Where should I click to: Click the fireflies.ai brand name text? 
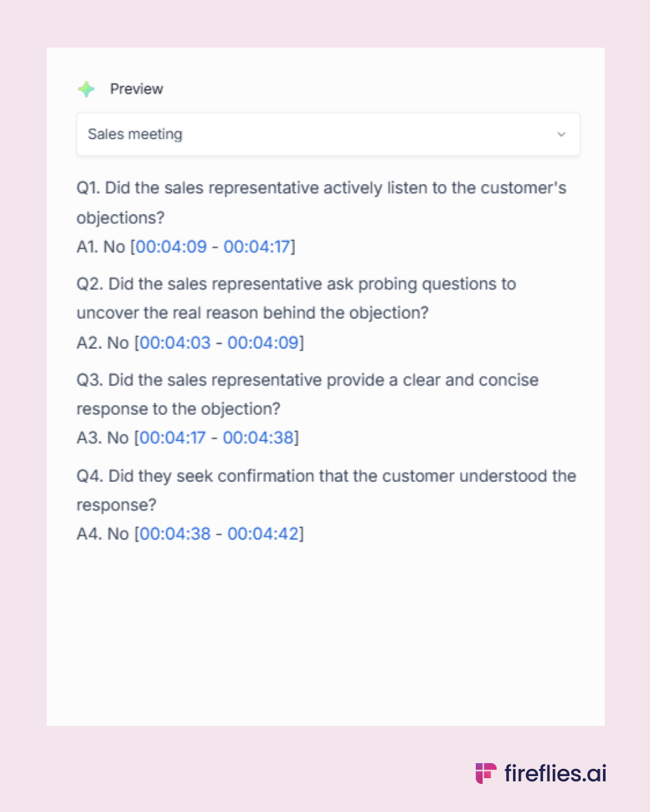pyautogui.click(x=555, y=774)
